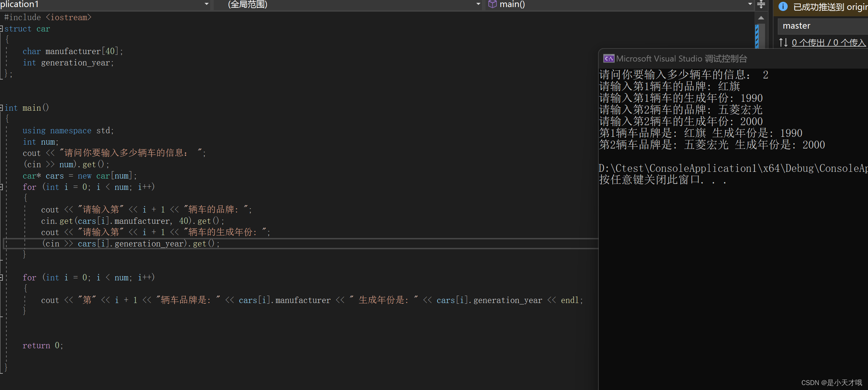The image size is (868, 390).
Task: Click the scrollbar up arrow
Action: [761, 18]
